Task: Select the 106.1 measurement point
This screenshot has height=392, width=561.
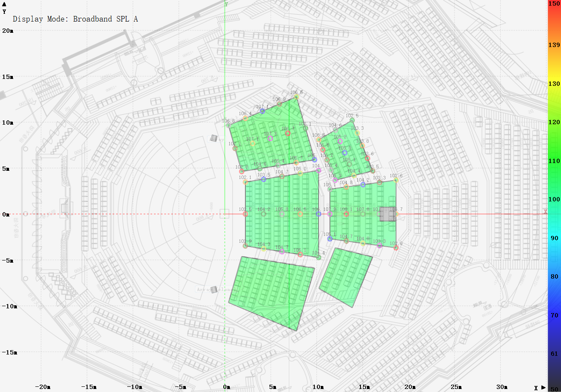Action: [x=305, y=128]
